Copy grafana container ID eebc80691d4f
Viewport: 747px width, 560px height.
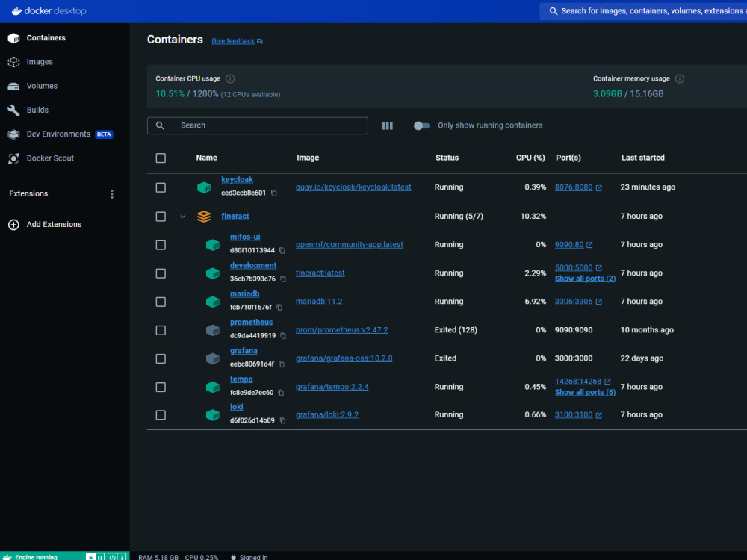[282, 364]
